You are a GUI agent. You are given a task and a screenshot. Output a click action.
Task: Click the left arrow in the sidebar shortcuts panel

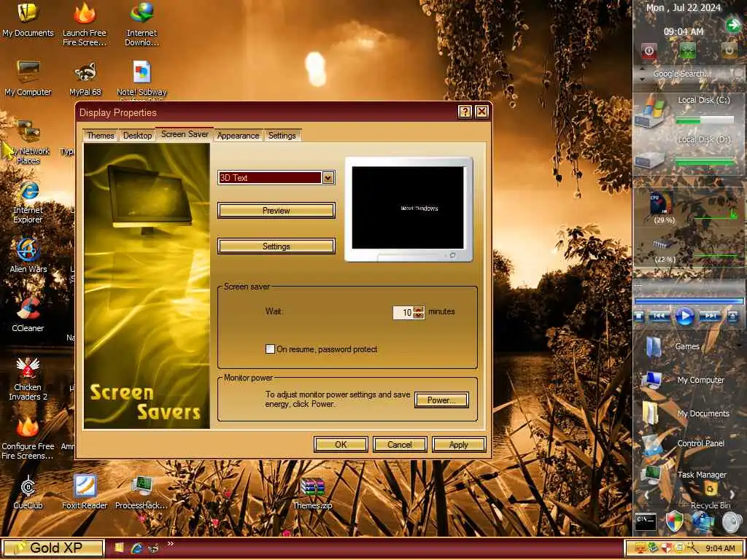[x=646, y=495]
